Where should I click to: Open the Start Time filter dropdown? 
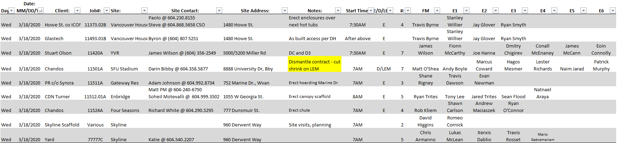coord(371,11)
